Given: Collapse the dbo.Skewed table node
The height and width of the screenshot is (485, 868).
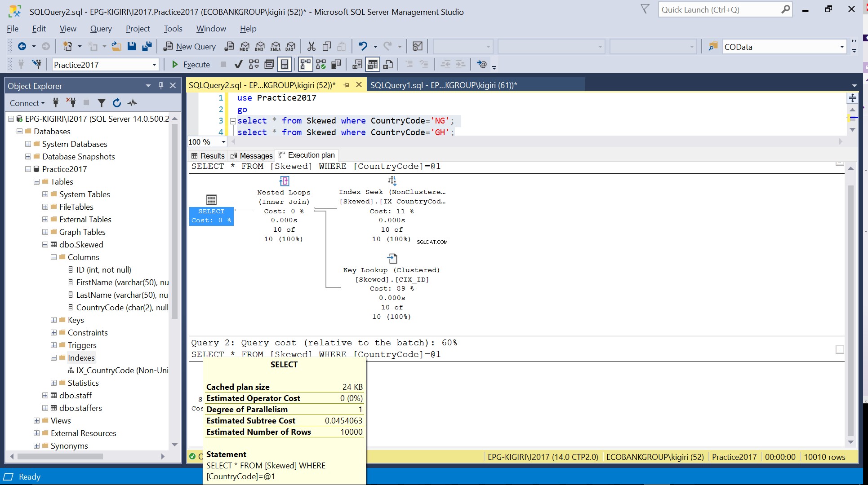Looking at the screenshot, I should point(45,245).
